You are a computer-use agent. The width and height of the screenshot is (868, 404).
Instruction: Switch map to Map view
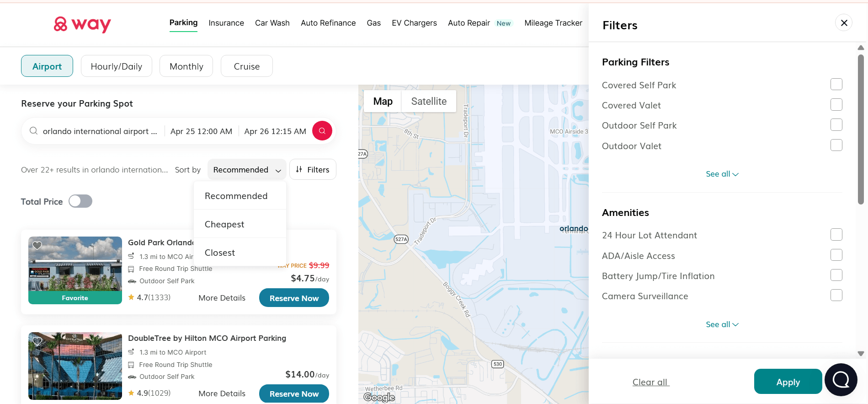pyautogui.click(x=383, y=101)
